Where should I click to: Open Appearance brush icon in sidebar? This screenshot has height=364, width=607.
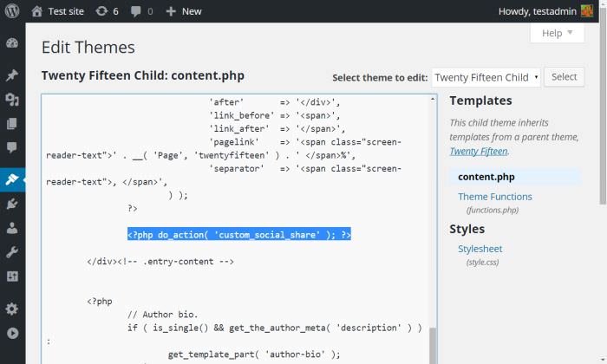pos(12,179)
